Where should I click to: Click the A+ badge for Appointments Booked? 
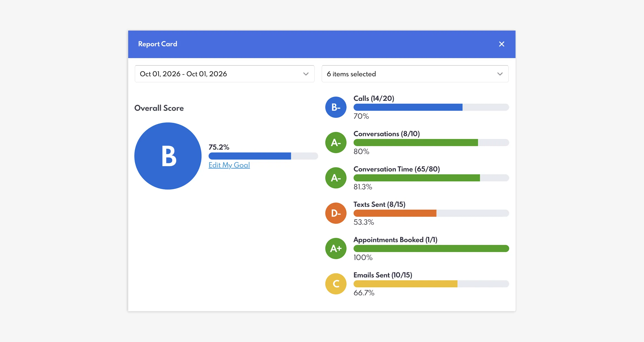[x=336, y=248]
